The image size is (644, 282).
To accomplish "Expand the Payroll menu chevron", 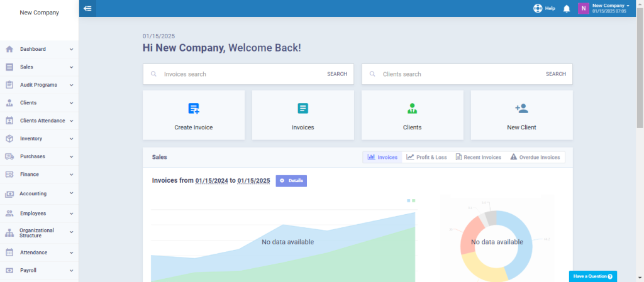I will click(72, 271).
